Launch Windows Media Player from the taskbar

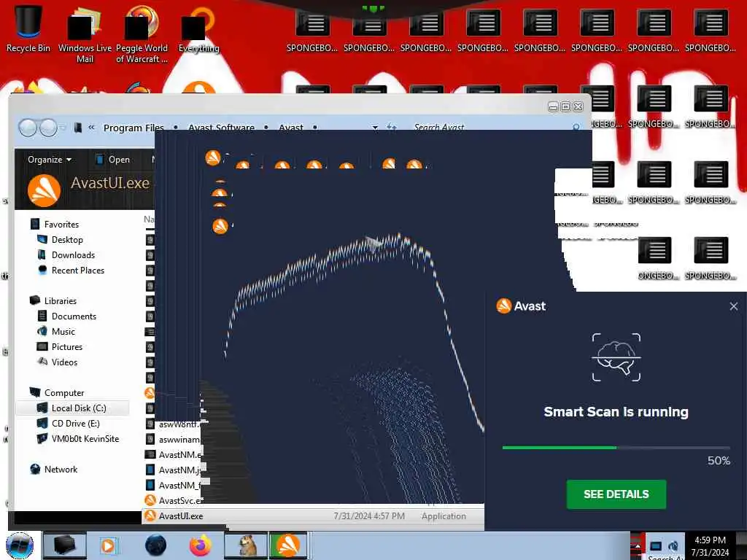(x=108, y=545)
